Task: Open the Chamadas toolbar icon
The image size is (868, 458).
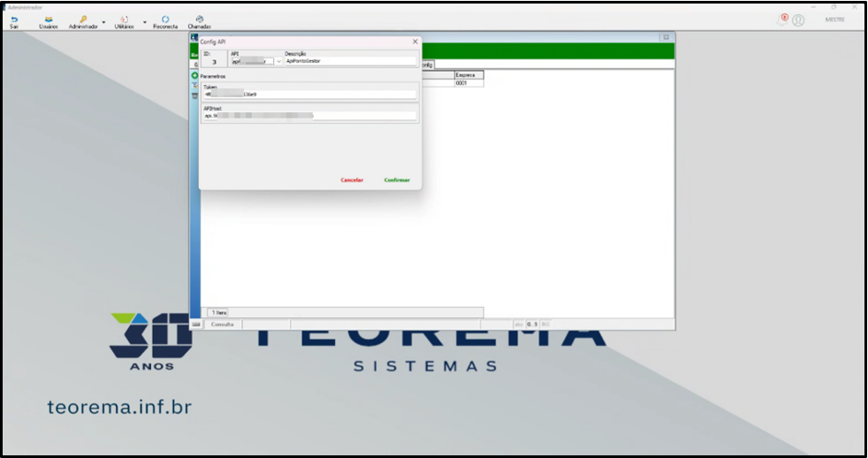Action: point(199,22)
